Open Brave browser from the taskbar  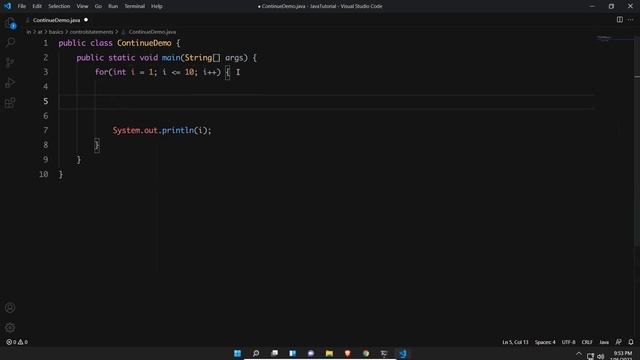click(x=348, y=353)
